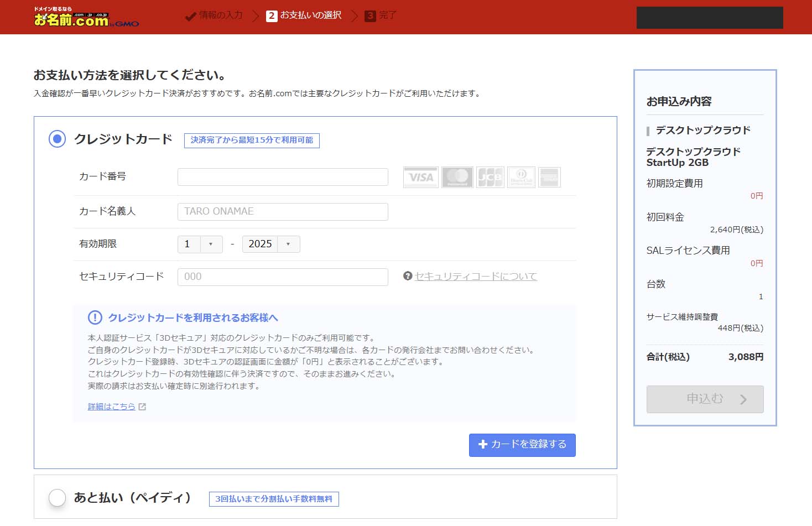
Task: Click the 初期設定費用 label
Action: point(674,183)
